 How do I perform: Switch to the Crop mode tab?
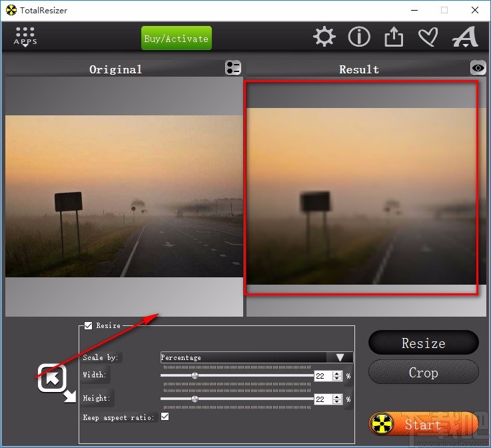pyautogui.click(x=423, y=372)
